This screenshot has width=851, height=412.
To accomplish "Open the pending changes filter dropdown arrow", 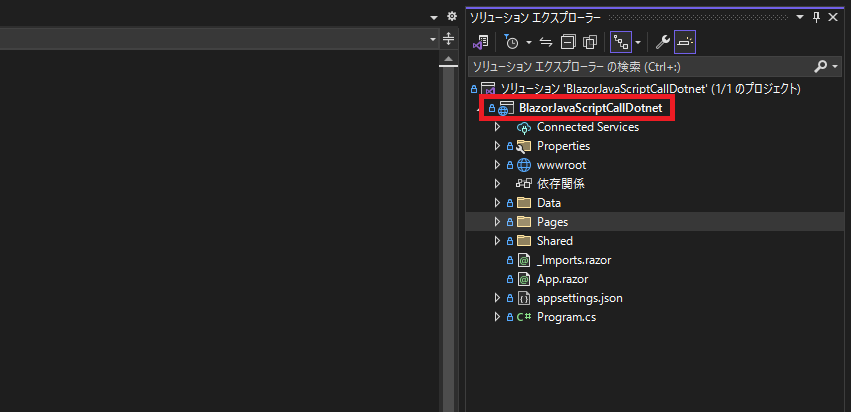I will click(528, 43).
